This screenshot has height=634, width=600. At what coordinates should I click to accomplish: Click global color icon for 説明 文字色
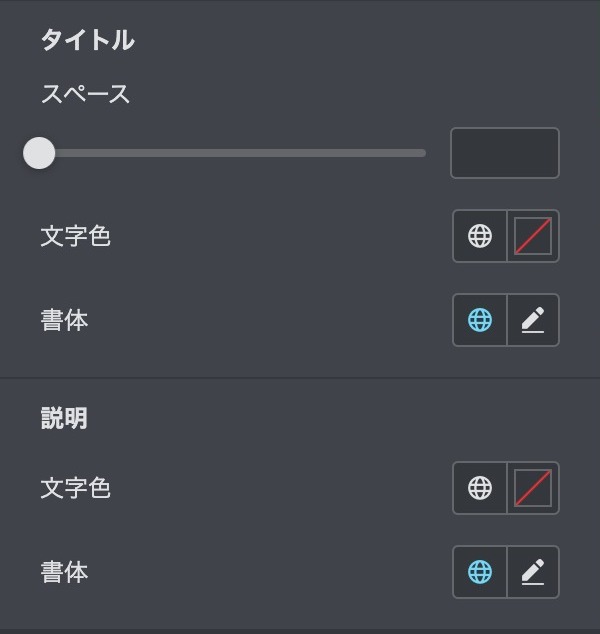point(480,488)
